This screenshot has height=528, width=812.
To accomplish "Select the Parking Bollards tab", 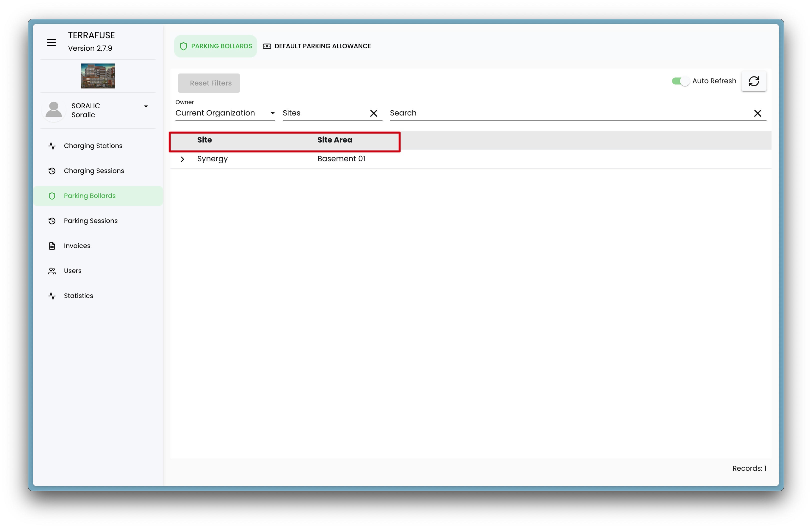I will click(215, 46).
